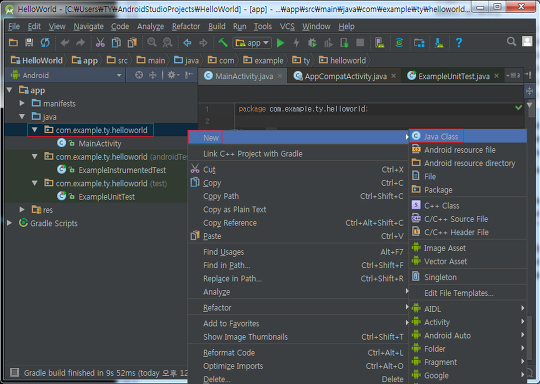Click the helloworld breadcrumb
This screenshot has width=540, height=384.
pos(343,60)
